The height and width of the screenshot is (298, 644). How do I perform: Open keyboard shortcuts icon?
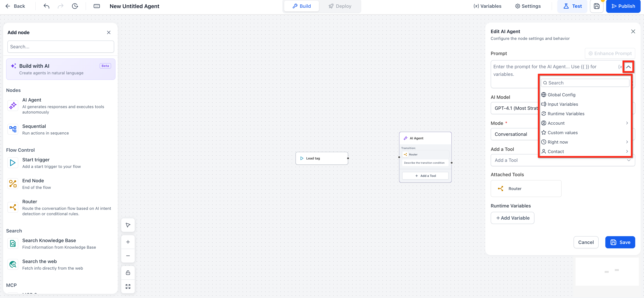click(97, 6)
